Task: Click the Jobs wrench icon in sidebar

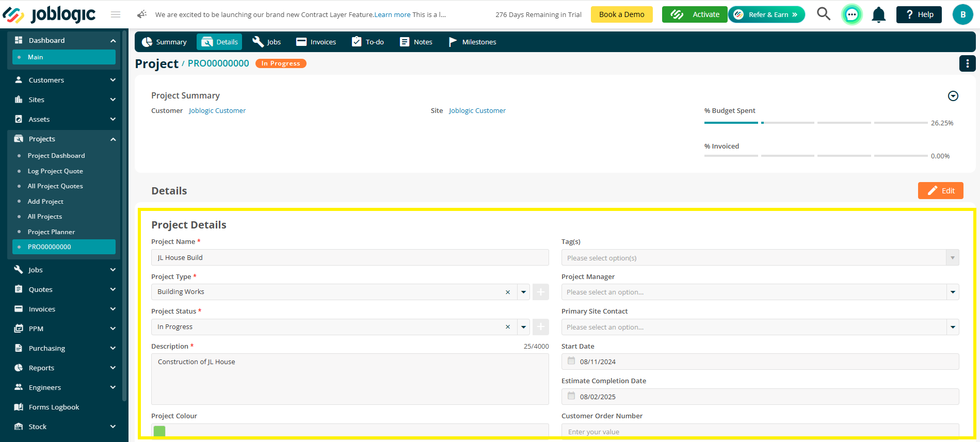Action: point(19,270)
